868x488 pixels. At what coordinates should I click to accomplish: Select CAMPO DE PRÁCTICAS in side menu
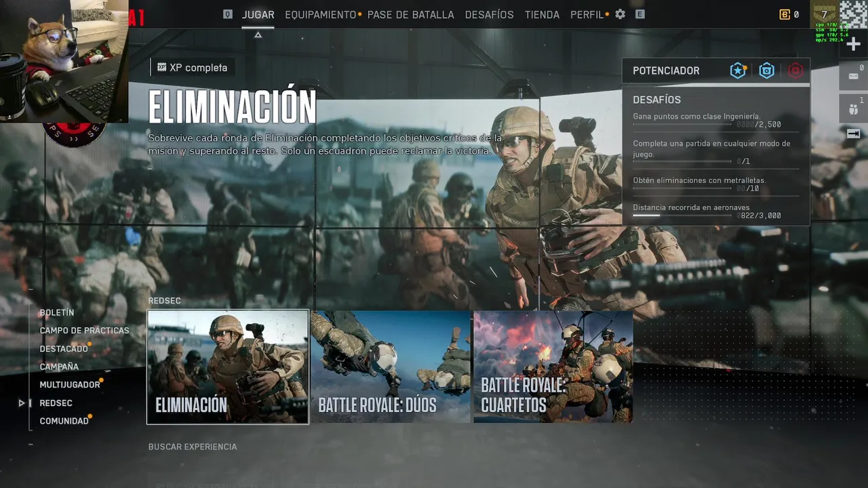point(84,330)
